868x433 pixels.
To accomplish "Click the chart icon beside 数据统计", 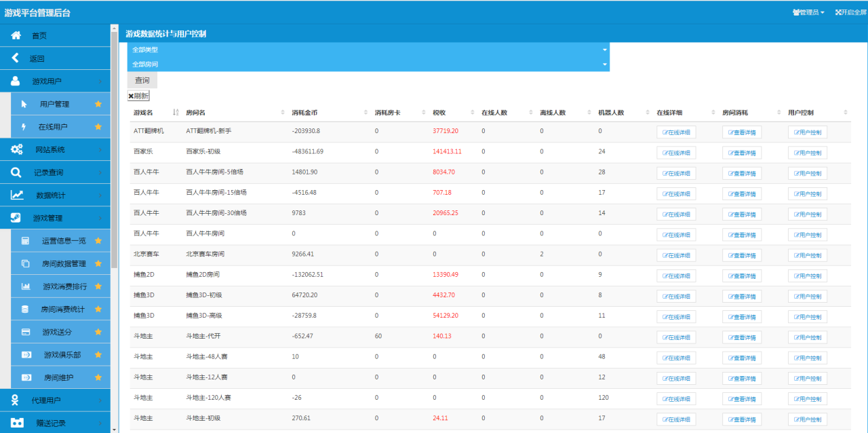I will [17, 195].
